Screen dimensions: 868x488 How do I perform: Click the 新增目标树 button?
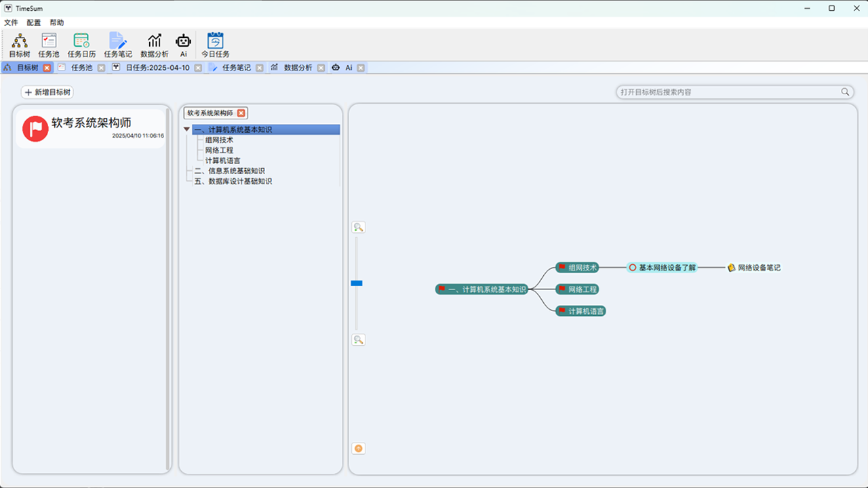(47, 92)
